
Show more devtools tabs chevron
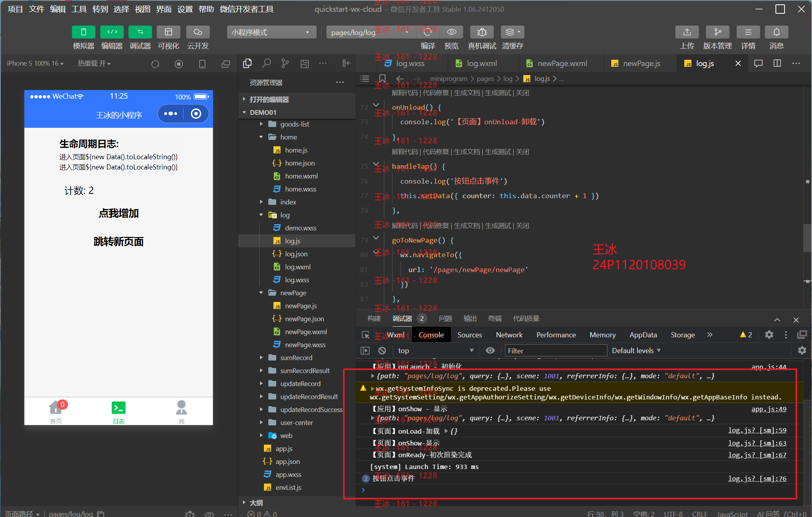pyautogui.click(x=710, y=335)
